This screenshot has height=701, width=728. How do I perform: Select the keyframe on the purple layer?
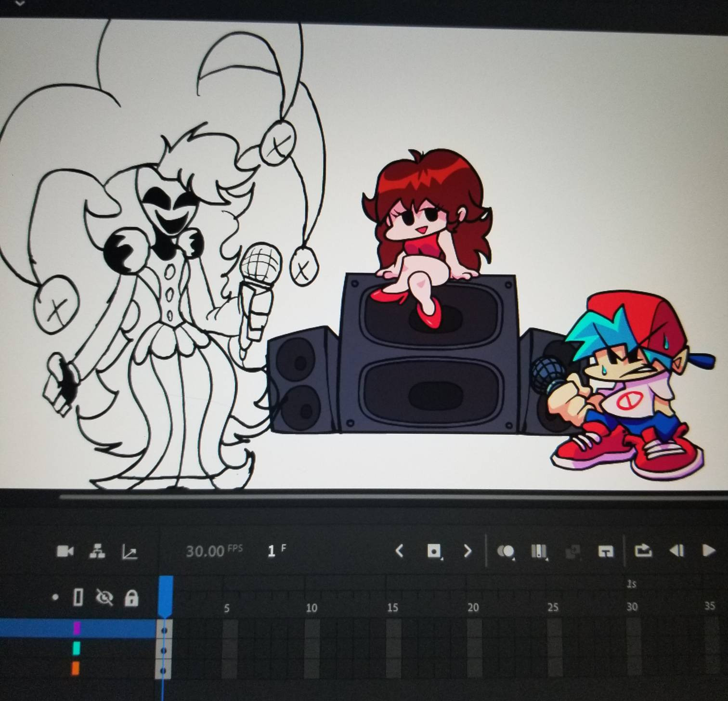tap(164, 630)
